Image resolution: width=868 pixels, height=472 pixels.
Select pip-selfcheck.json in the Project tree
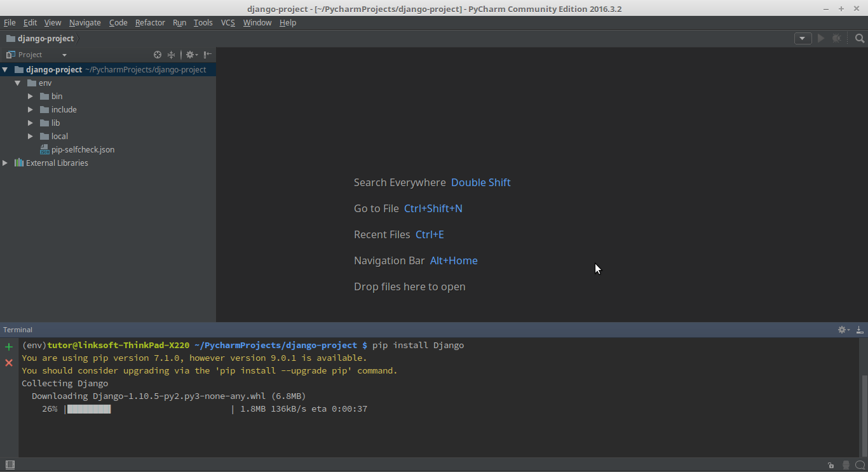point(83,149)
